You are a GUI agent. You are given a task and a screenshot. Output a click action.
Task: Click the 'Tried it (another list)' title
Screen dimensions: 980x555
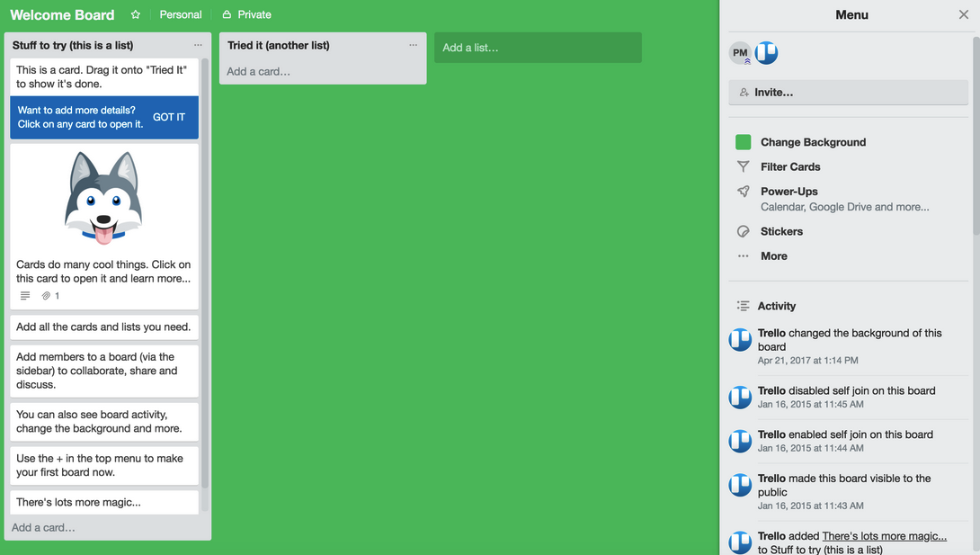tap(278, 45)
